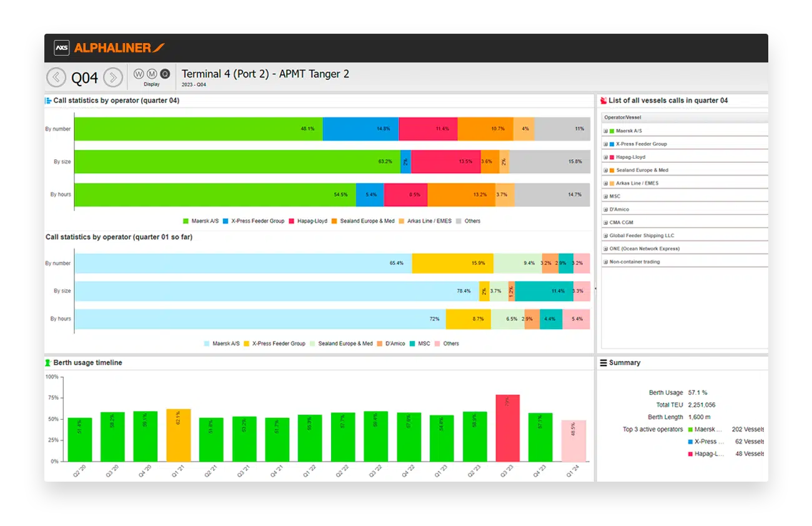
Task: Expand the Hapag-Lloyd vessel row
Action: pyautogui.click(x=605, y=157)
